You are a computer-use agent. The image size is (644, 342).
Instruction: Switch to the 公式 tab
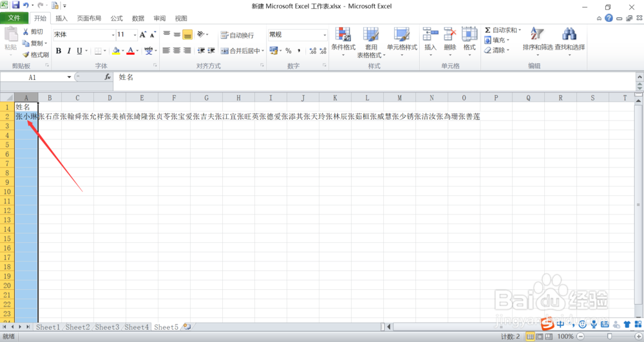coord(116,19)
